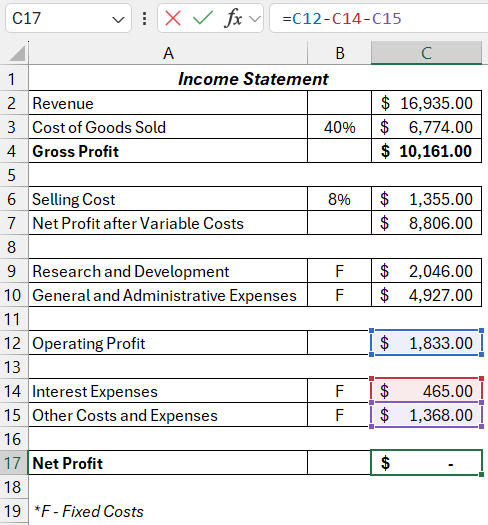Select the $8,806.00 cell

pos(426,223)
